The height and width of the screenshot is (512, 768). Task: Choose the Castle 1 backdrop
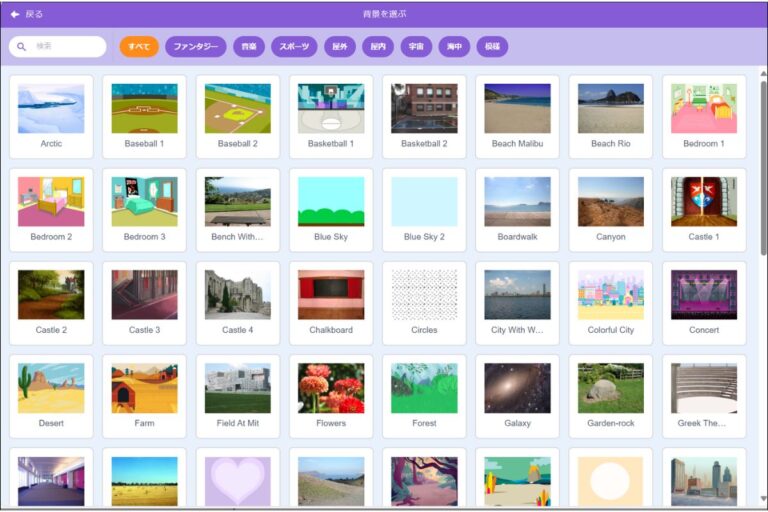click(703, 209)
